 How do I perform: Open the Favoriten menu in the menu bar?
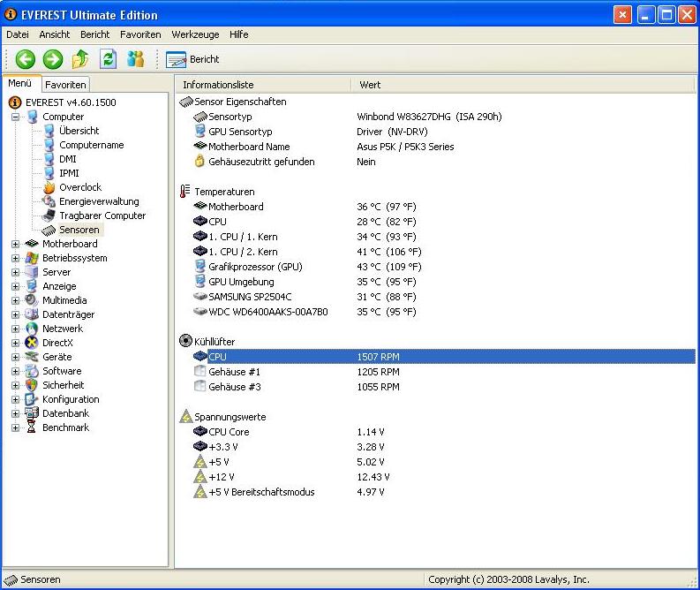pos(140,34)
